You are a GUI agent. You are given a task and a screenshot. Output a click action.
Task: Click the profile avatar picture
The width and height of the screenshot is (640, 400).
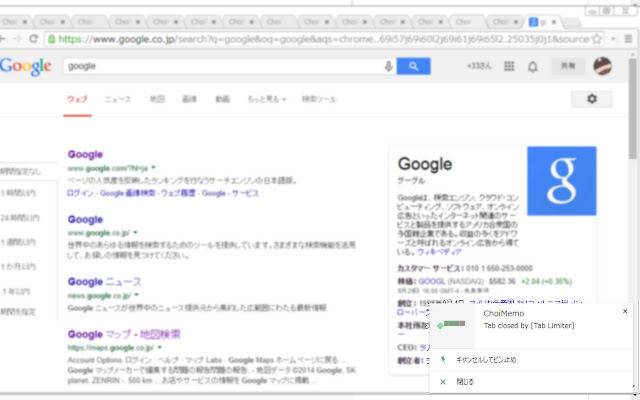coord(602,66)
